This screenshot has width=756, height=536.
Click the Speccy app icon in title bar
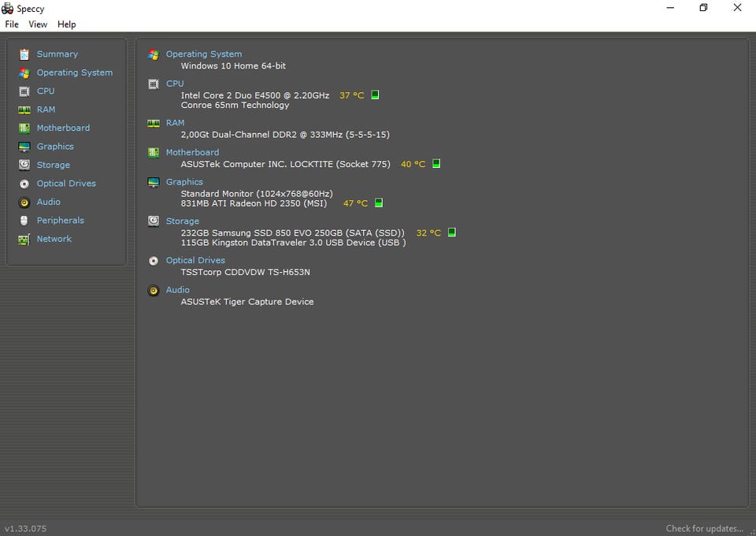tap(7, 8)
